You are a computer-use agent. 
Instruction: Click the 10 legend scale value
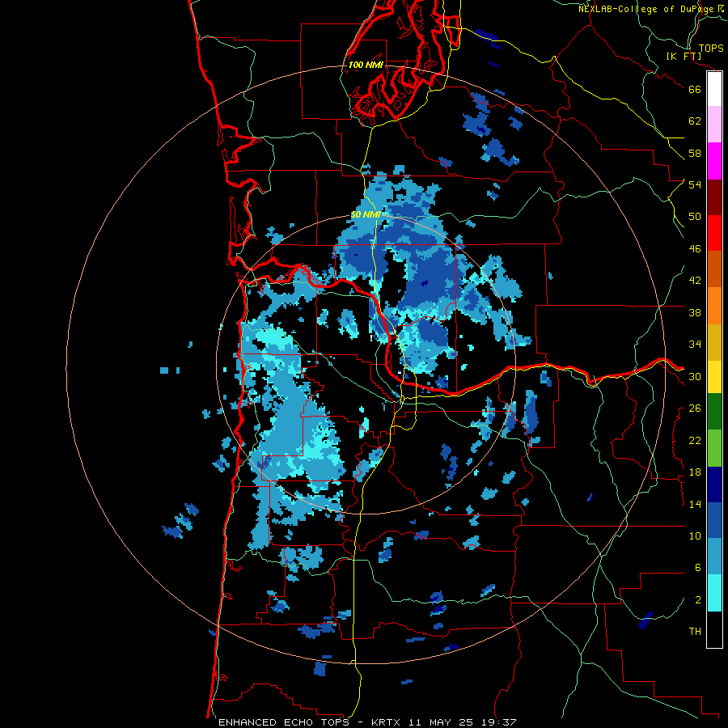695,535
